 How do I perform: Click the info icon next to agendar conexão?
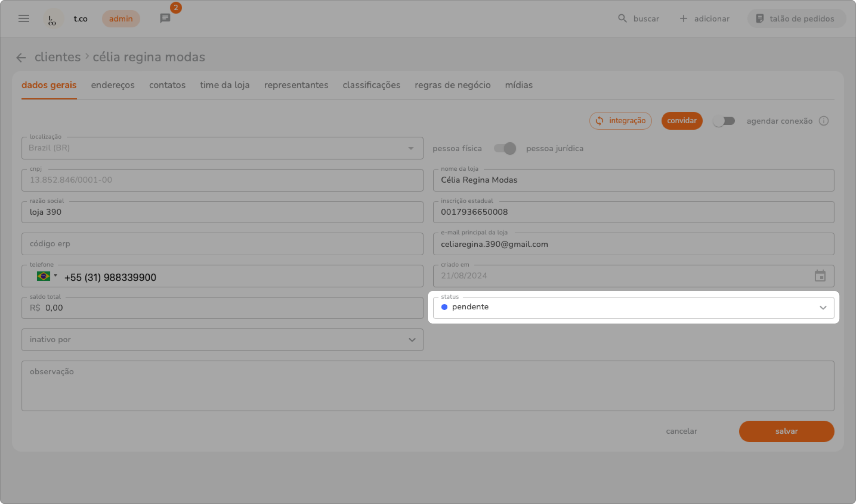(824, 121)
